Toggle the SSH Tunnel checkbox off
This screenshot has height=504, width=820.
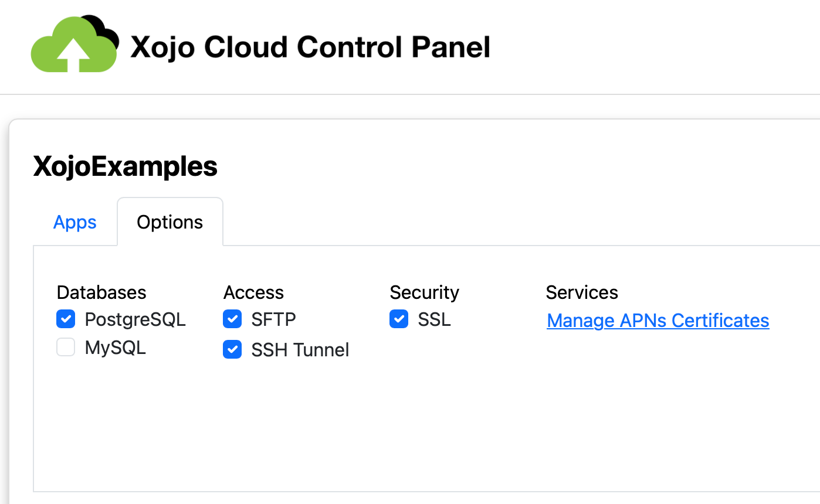[x=232, y=349]
